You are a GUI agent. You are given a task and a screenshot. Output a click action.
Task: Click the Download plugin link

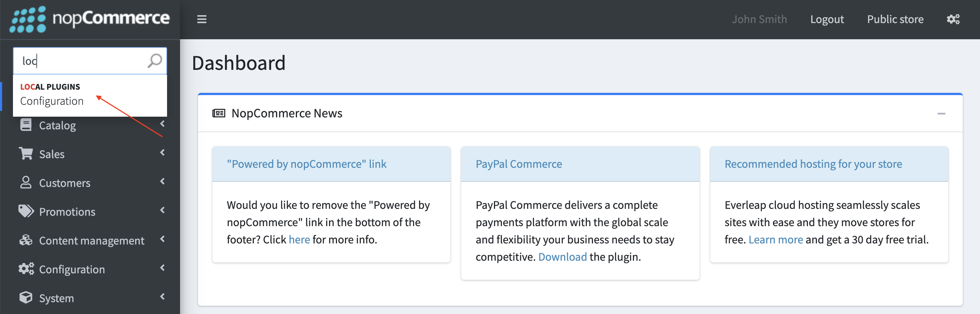562,256
